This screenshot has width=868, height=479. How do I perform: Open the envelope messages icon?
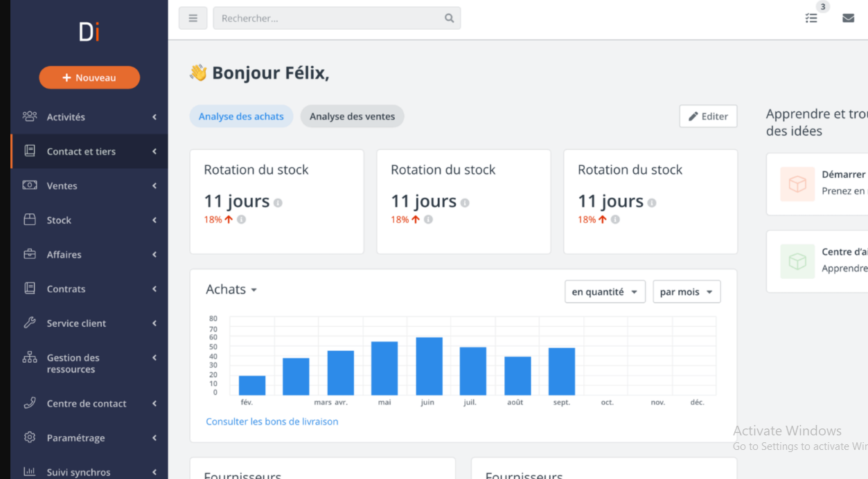tap(848, 18)
